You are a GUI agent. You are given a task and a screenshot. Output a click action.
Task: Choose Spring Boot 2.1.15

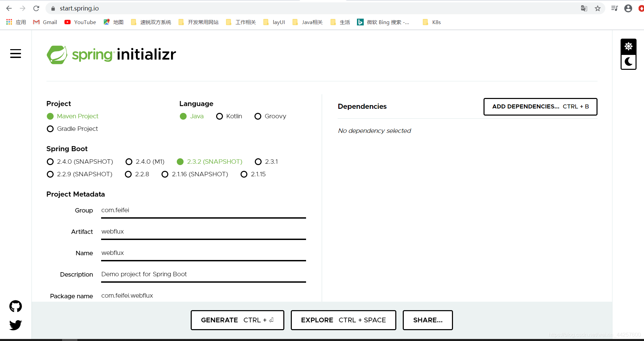(x=253, y=174)
